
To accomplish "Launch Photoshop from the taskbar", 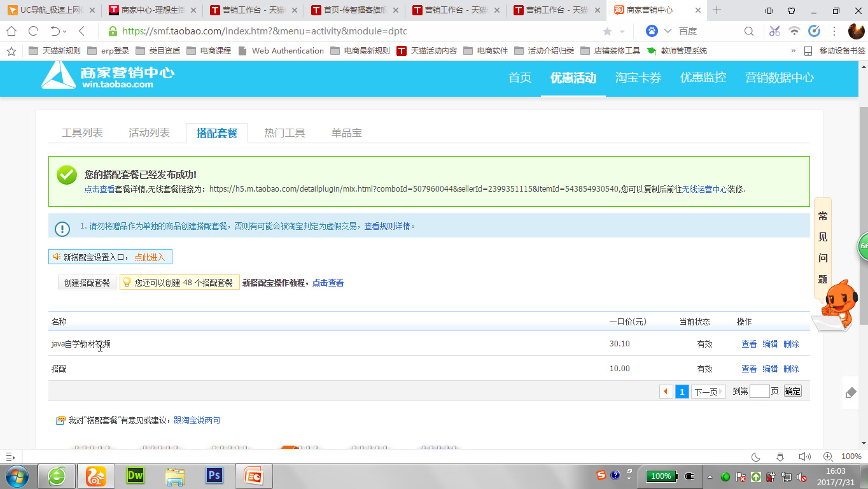I will 214,476.
